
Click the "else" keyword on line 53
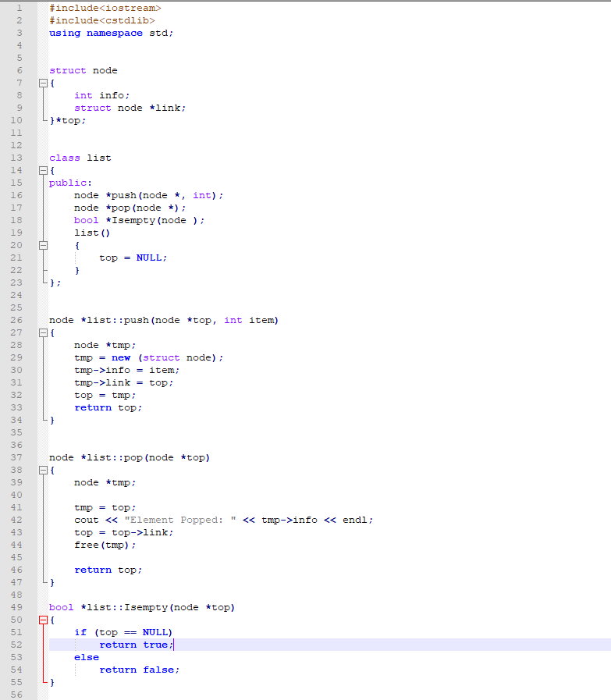coord(87,657)
